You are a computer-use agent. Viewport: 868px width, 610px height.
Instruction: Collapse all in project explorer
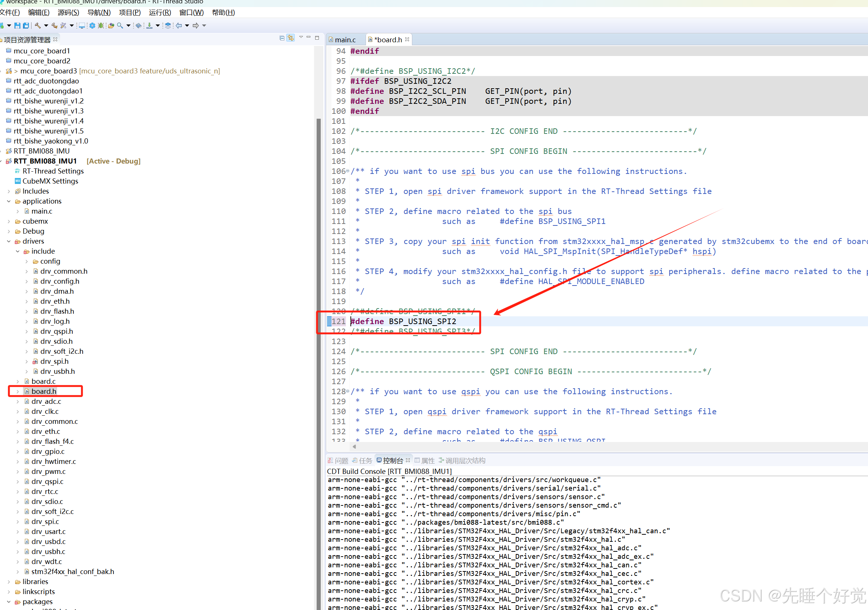(282, 38)
